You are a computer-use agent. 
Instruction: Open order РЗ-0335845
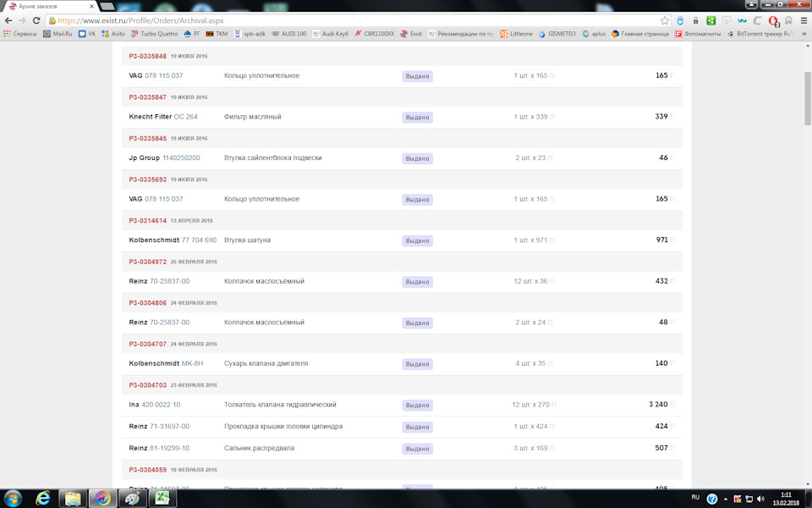click(147, 138)
